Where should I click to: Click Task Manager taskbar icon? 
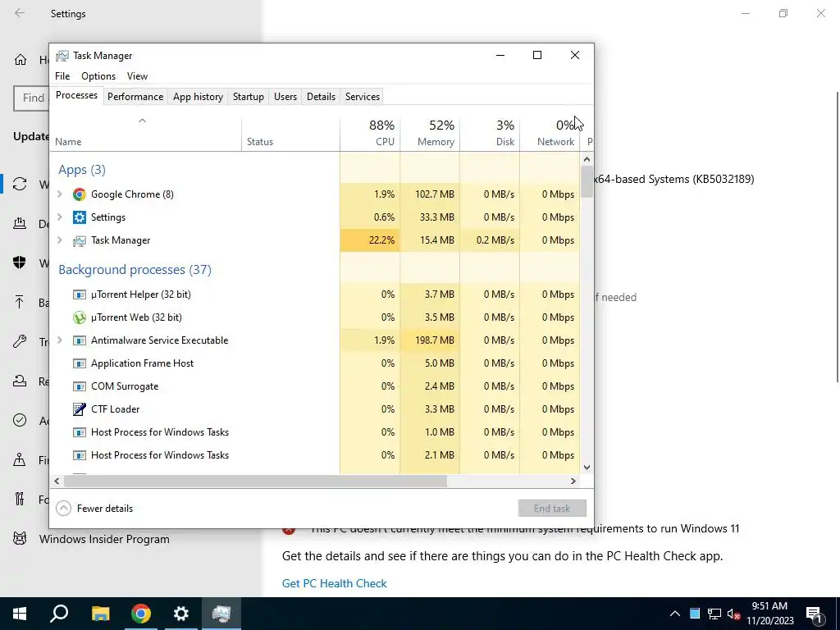221,614
